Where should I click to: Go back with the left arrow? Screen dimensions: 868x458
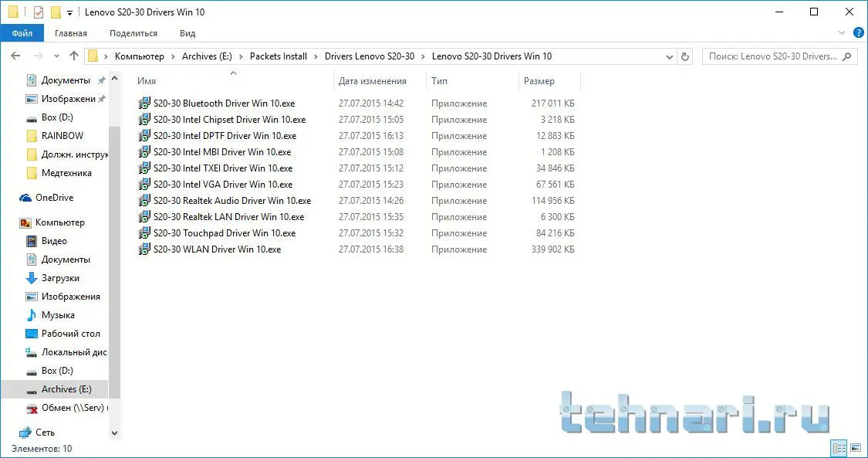click(15, 56)
